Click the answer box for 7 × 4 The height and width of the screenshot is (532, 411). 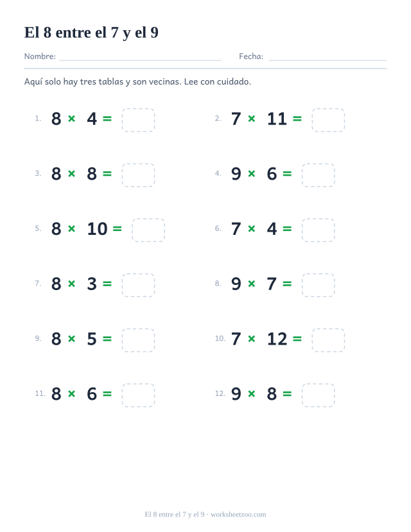point(318,230)
